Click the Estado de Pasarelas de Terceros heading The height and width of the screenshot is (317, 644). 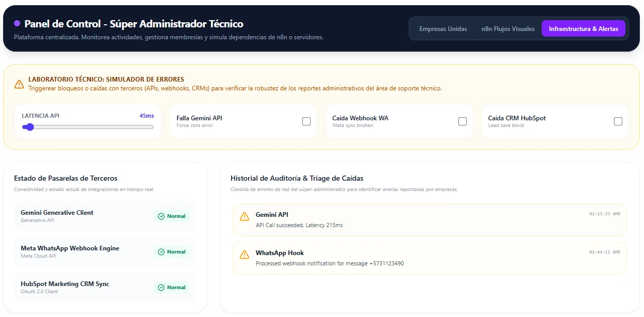pyautogui.click(x=66, y=178)
